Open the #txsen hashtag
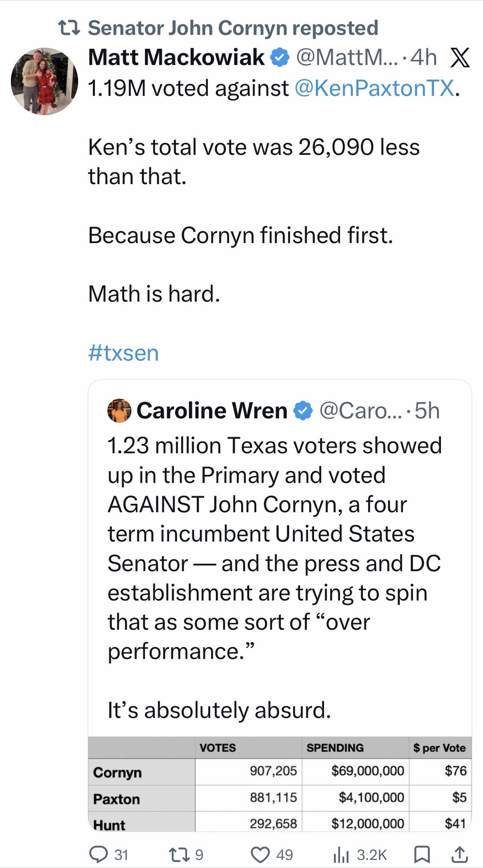483x868 pixels. (123, 353)
